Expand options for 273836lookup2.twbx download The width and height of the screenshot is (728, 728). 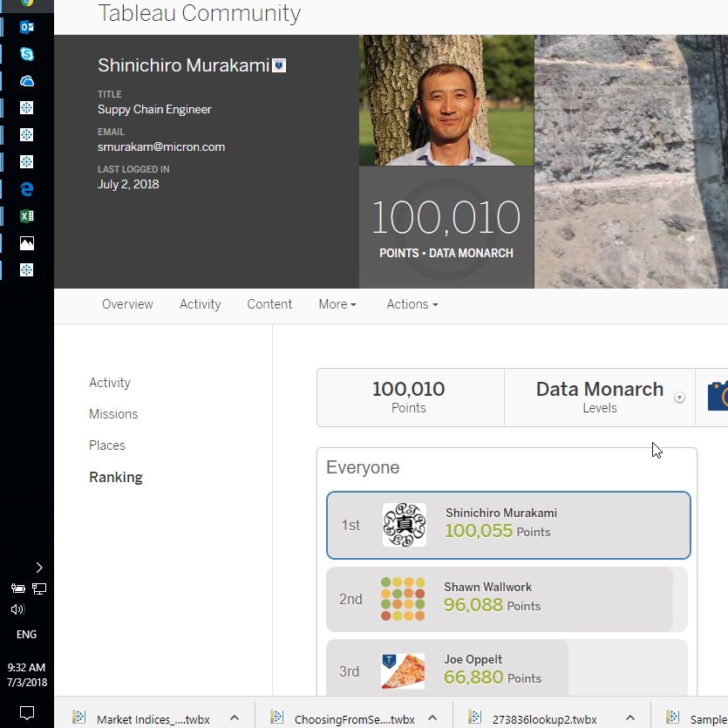[x=630, y=718]
